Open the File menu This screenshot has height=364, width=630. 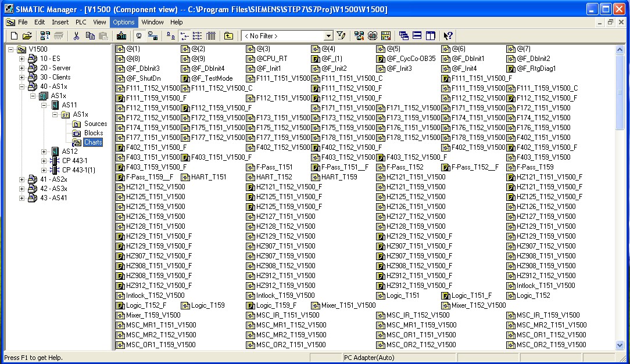click(x=23, y=22)
